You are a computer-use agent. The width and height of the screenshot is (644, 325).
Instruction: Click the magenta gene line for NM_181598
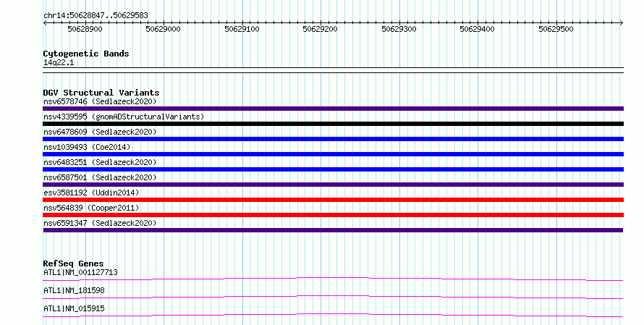pyautogui.click(x=333, y=297)
